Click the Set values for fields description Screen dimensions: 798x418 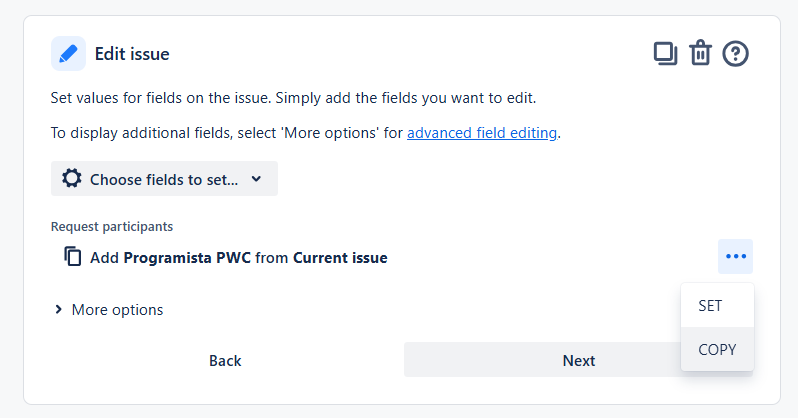point(293,98)
